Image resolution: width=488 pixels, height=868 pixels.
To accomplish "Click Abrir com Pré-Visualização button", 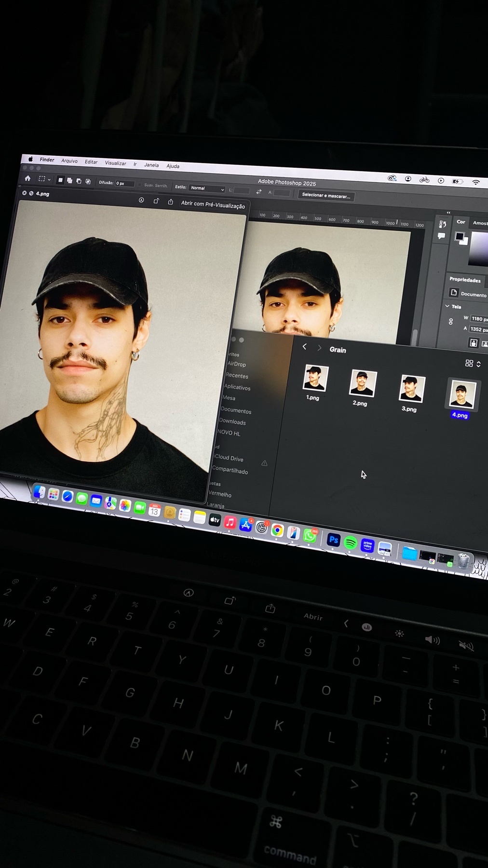I will click(213, 204).
